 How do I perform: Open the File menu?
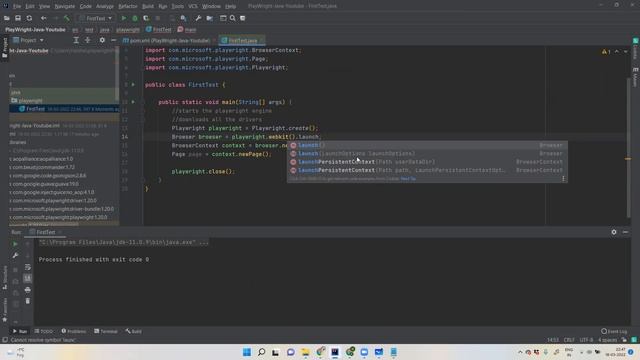click(17, 6)
